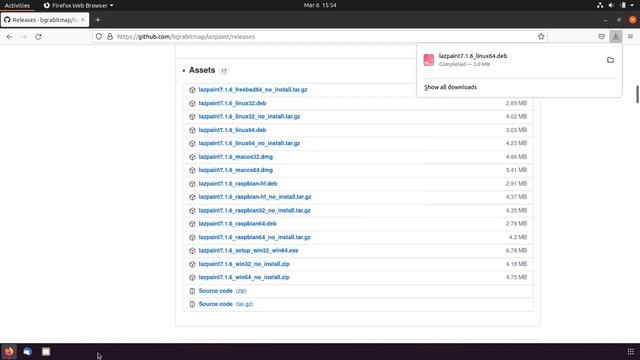Open Activities overview
The width and height of the screenshot is (640, 360).
point(17,5)
